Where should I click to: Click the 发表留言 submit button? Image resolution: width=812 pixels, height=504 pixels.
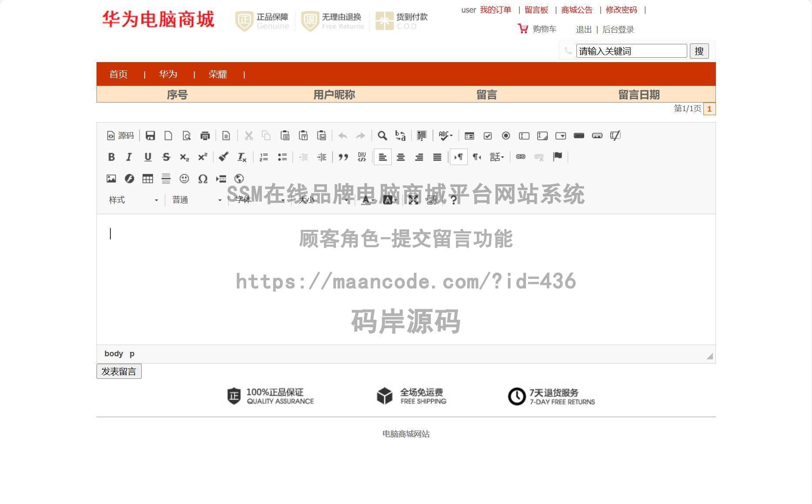coord(119,371)
